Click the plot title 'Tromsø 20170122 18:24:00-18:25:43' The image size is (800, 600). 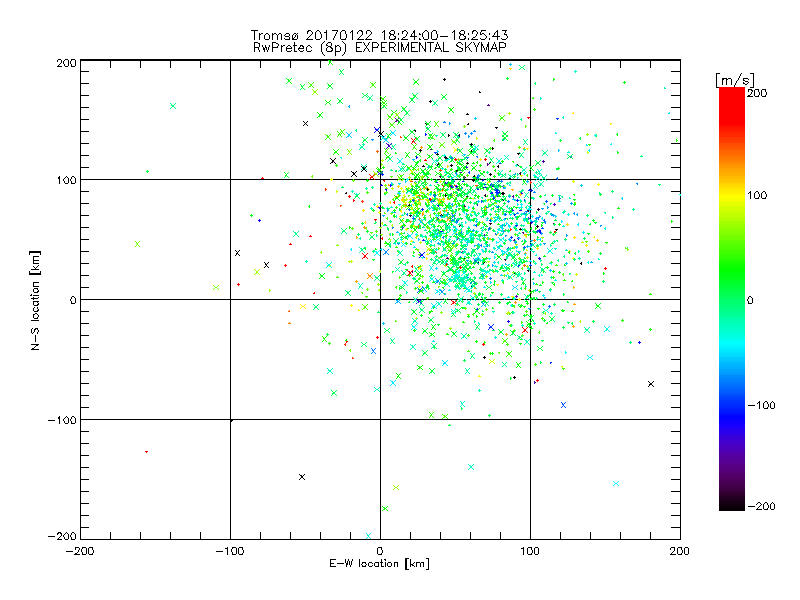pyautogui.click(x=379, y=35)
